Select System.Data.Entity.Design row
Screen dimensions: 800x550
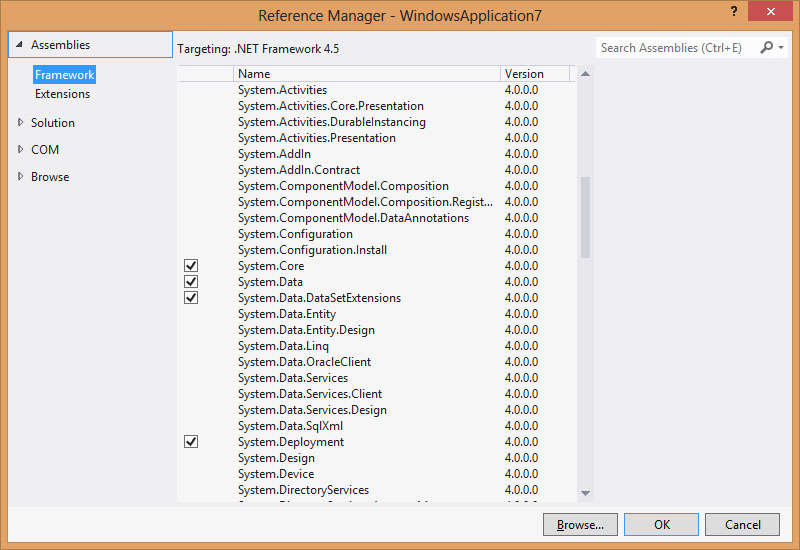click(377, 330)
